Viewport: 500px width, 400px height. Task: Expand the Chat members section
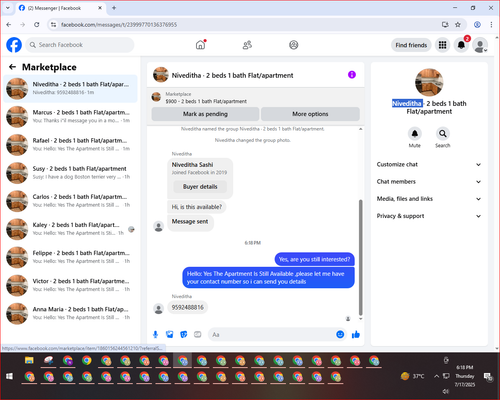coord(429,182)
